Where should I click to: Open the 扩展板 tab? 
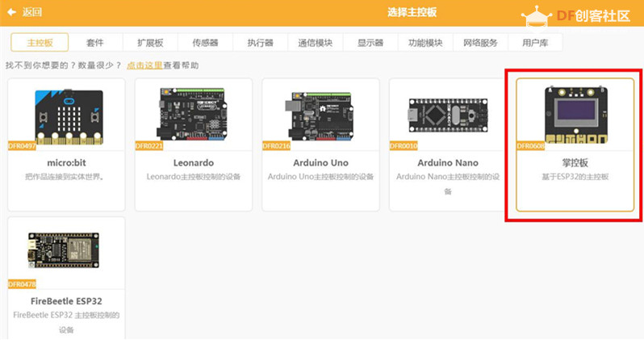[x=150, y=42]
